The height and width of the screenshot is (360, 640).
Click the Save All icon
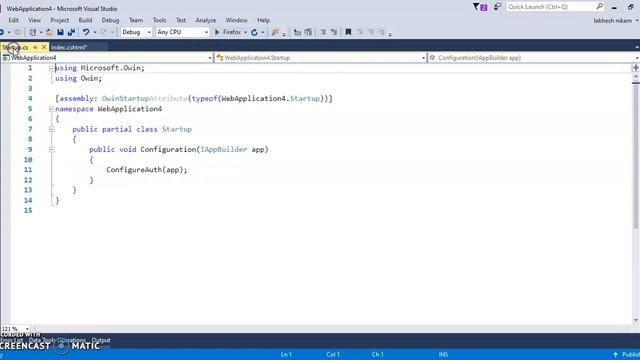point(71,32)
